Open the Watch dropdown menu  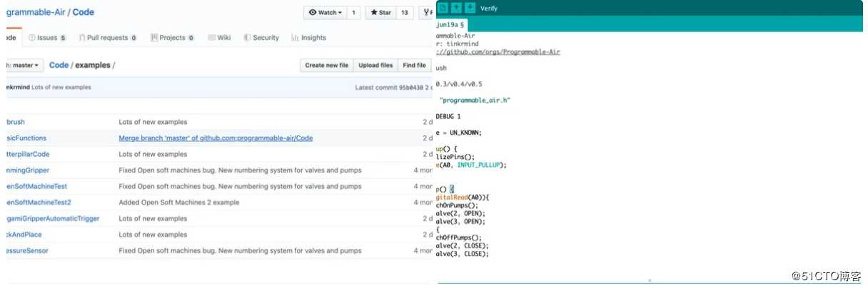tap(325, 12)
